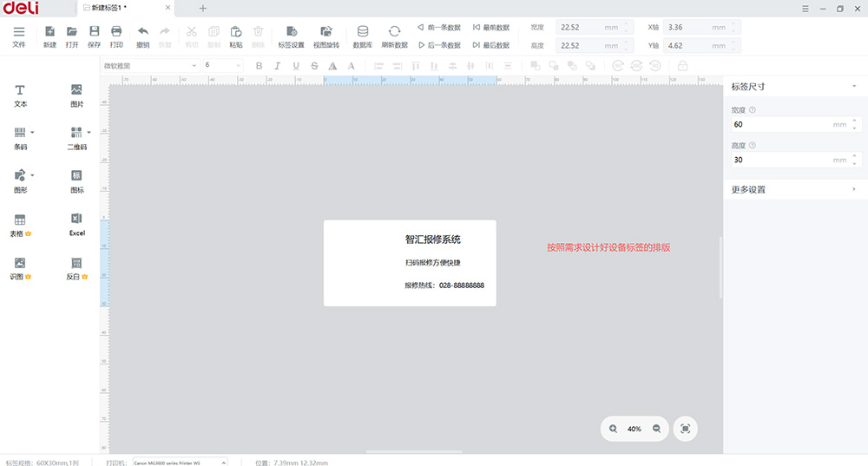Close the 新建标签1 tab
Screen dimensions: 868x466
[x=168, y=8]
